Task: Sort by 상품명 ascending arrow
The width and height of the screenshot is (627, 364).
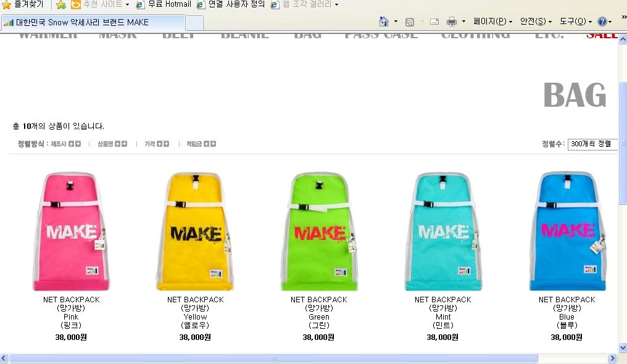Action: [x=117, y=144]
